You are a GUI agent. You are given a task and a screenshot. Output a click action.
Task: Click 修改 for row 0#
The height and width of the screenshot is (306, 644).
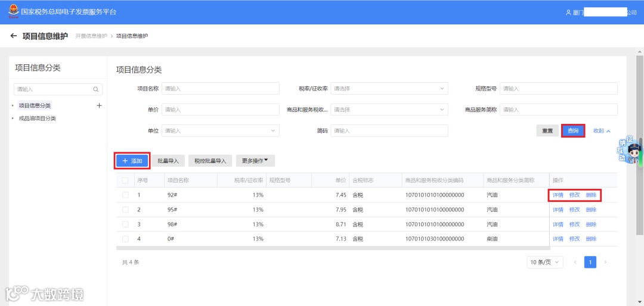tap(575, 239)
